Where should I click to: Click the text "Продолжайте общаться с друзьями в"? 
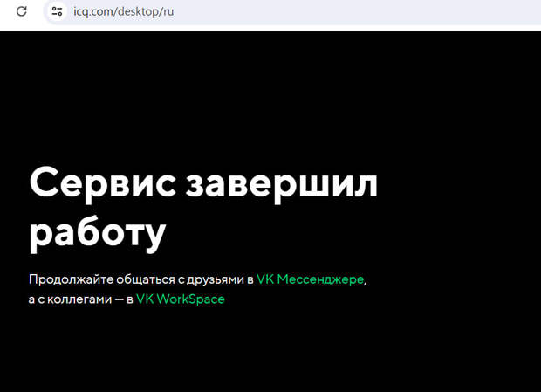[141, 279]
